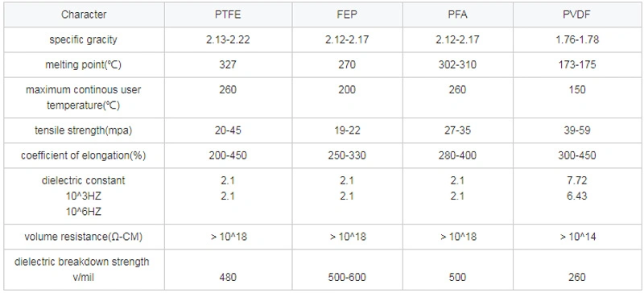Select the tensile strength(mpa) label
The height and width of the screenshot is (293, 644).
(x=84, y=130)
